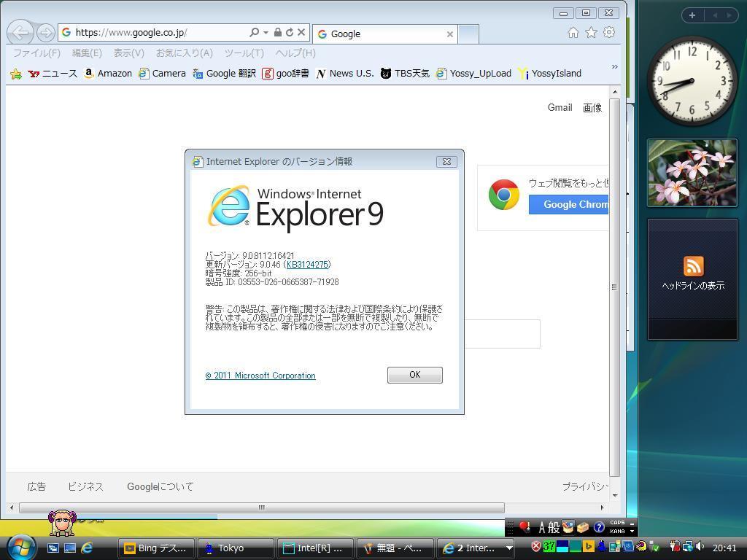Expand the 2 Inter... grouped taskbar button
747x560 pixels.
[476, 548]
